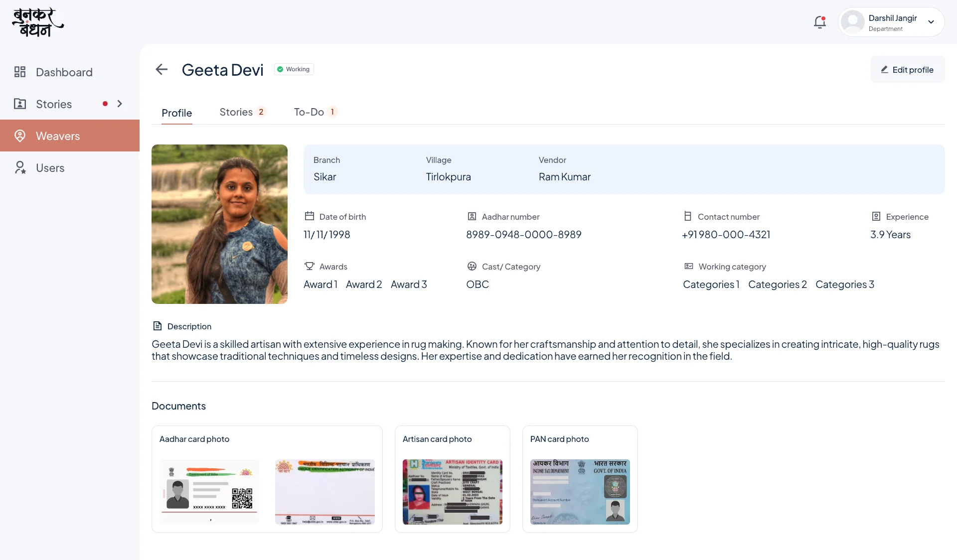Select Weavers in the sidebar
957x560 pixels.
70,136
